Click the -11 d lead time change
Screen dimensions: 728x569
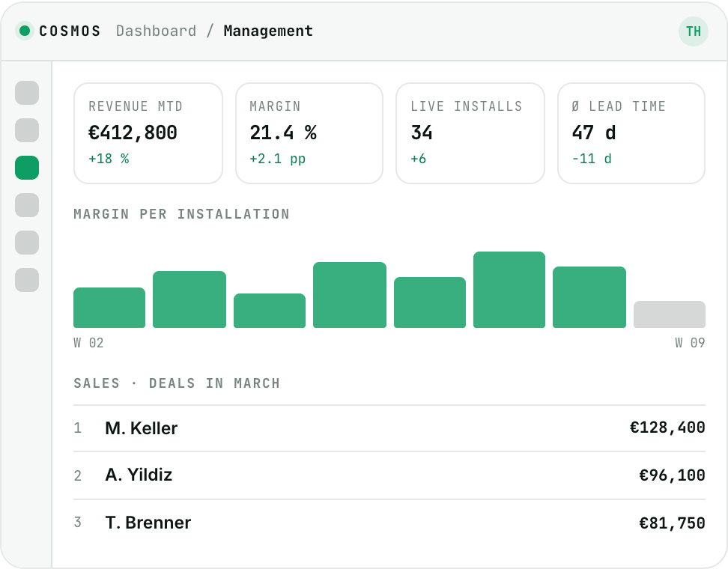pyautogui.click(x=592, y=159)
